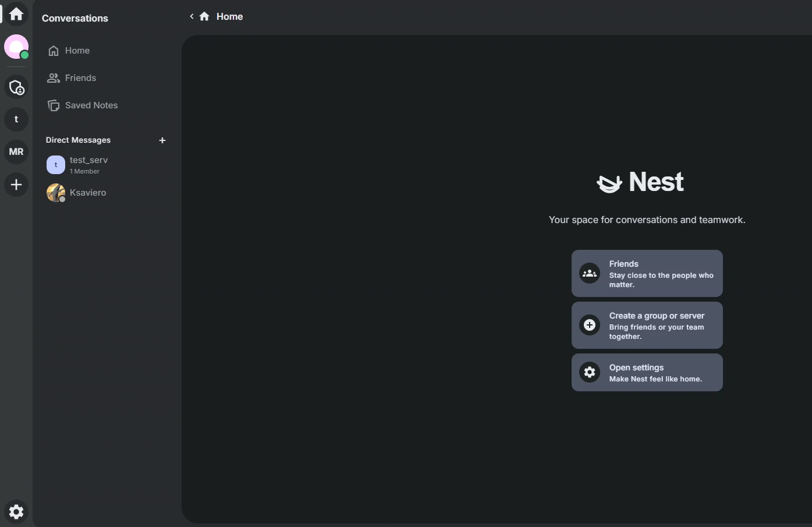The image size is (812, 527).
Task: Click the Direct Messages section header
Action: pyautogui.click(x=78, y=140)
